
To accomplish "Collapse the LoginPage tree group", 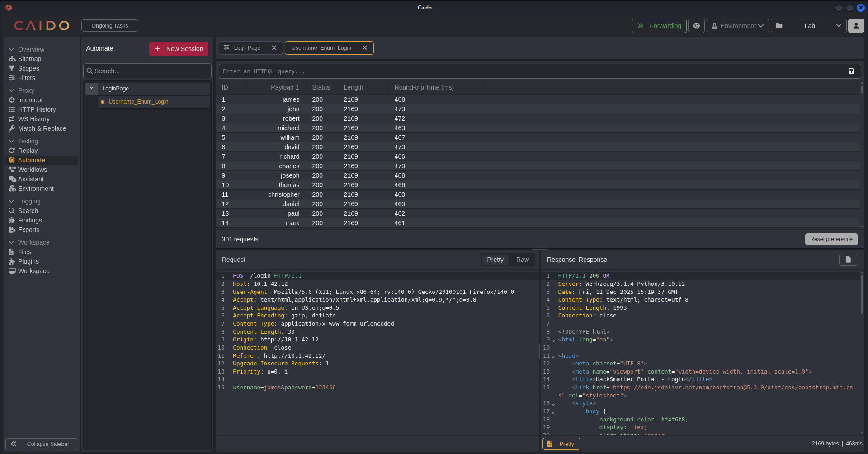I will pos(91,88).
